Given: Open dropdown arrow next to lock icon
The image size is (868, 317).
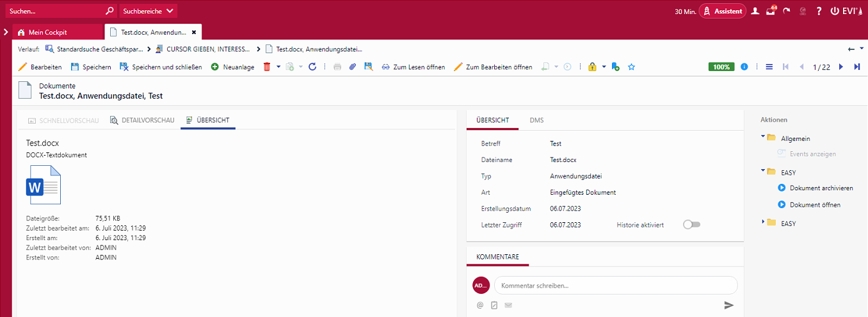Looking at the screenshot, I should (604, 67).
